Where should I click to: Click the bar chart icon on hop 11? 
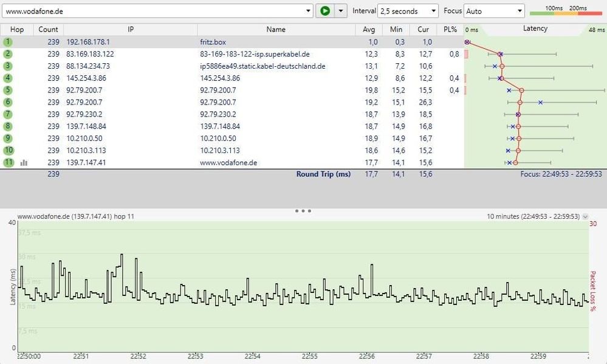[24, 163]
